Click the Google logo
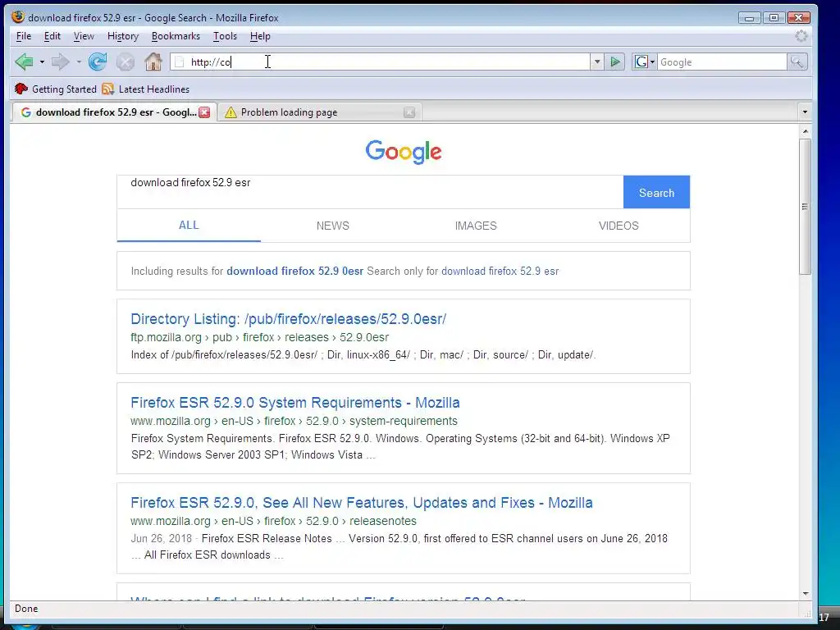 click(404, 152)
